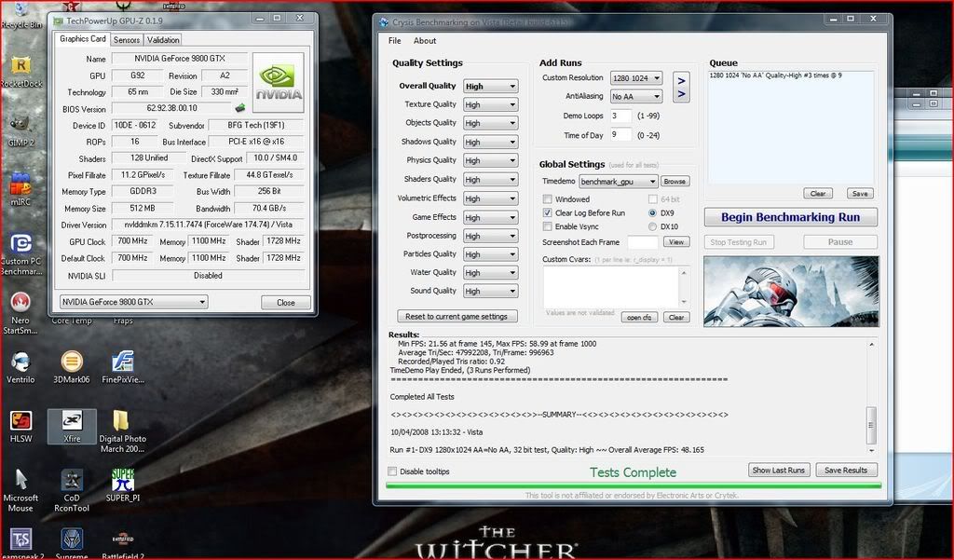Click the Save Results button
This screenshot has height=560, width=954.
[846, 470]
